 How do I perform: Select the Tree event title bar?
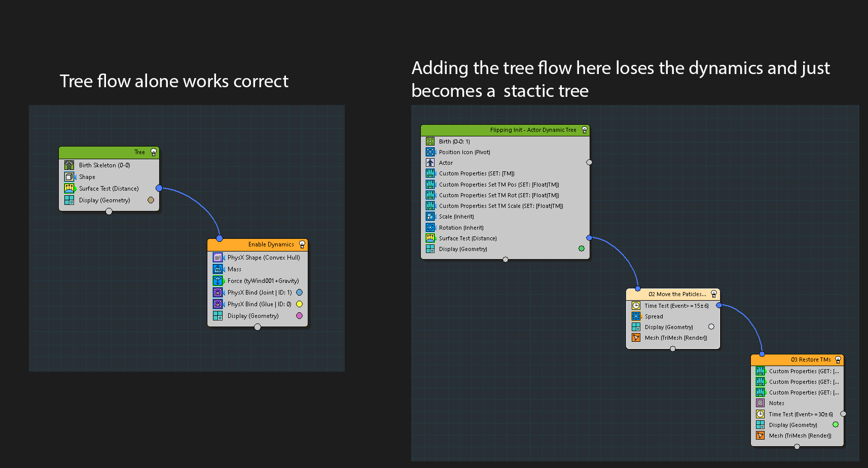click(109, 152)
